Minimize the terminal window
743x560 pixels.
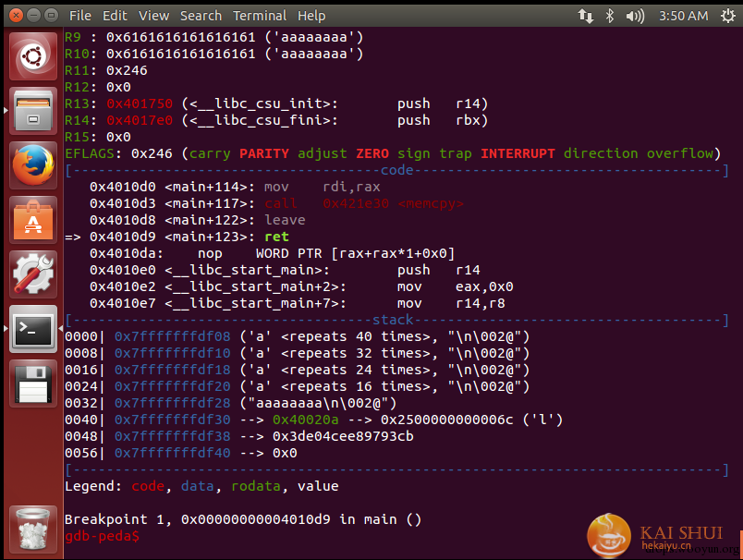click(x=33, y=16)
